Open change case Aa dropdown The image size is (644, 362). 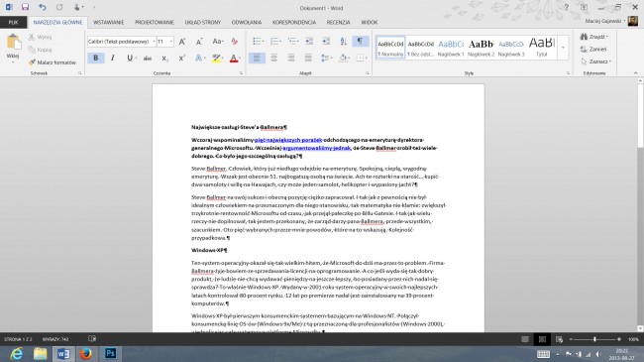(x=218, y=41)
